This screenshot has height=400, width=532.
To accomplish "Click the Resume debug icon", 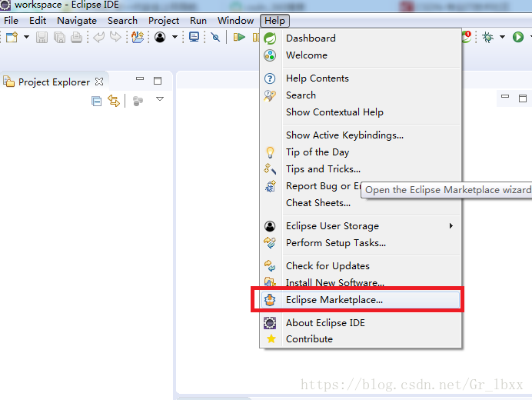I will tap(239, 37).
